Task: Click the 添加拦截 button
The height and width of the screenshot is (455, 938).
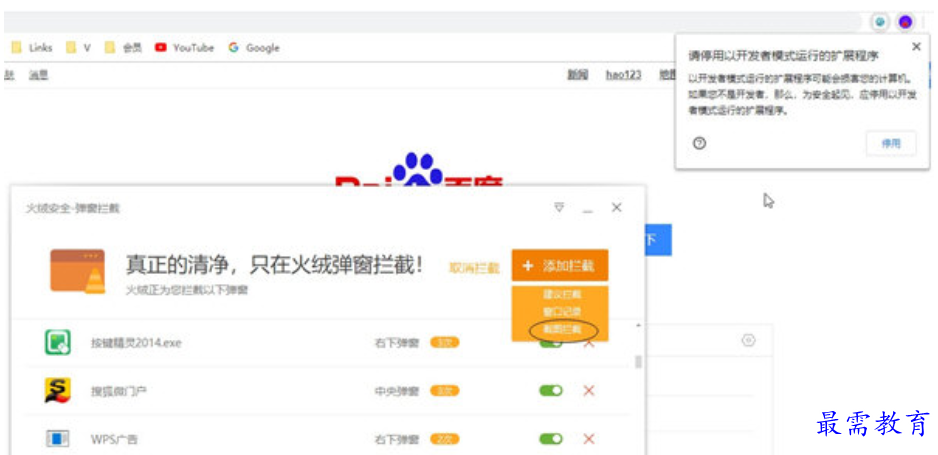Action: (560, 265)
